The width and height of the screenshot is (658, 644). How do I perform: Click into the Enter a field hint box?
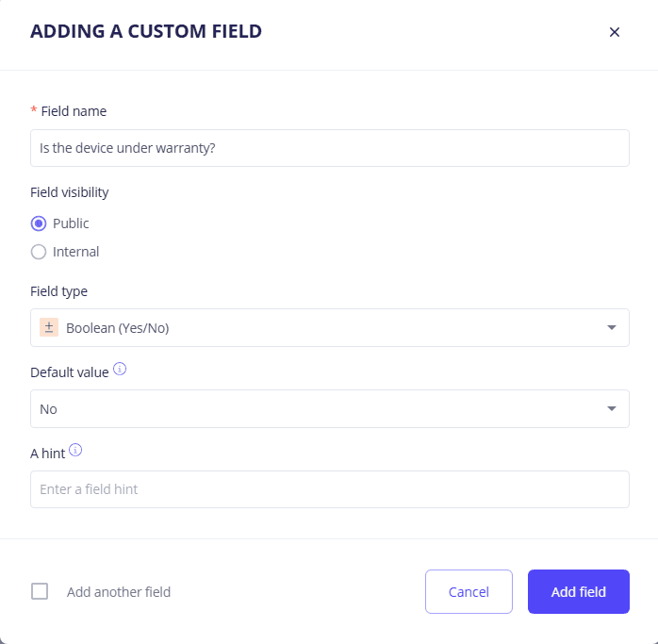coord(329,489)
